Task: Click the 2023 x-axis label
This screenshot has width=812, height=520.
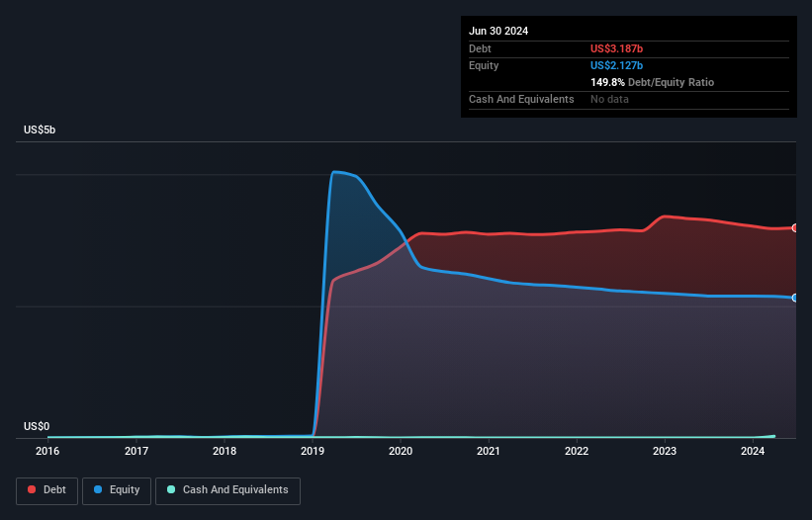Action: 665,451
